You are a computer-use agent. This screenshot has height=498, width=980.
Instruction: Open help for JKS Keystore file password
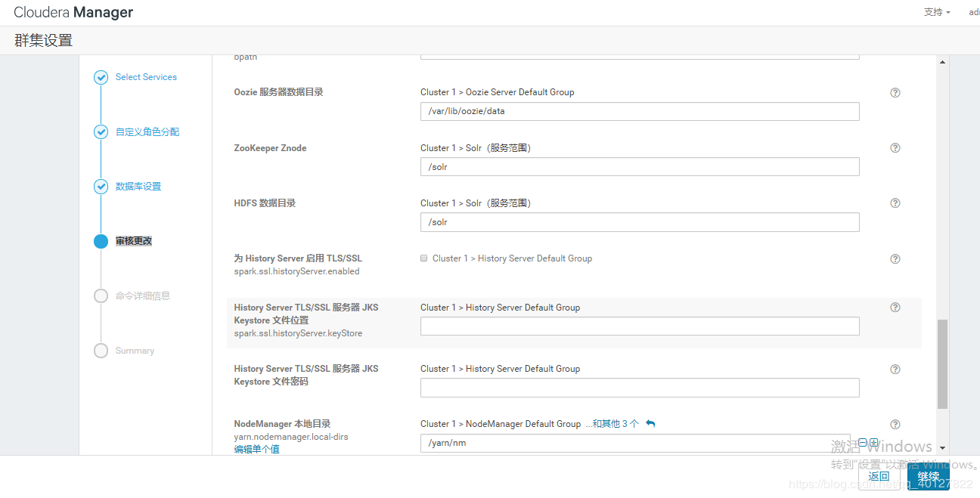(895, 370)
